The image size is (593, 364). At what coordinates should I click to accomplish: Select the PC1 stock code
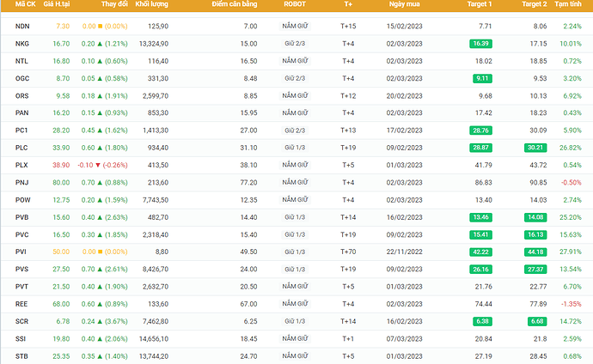tap(21, 130)
